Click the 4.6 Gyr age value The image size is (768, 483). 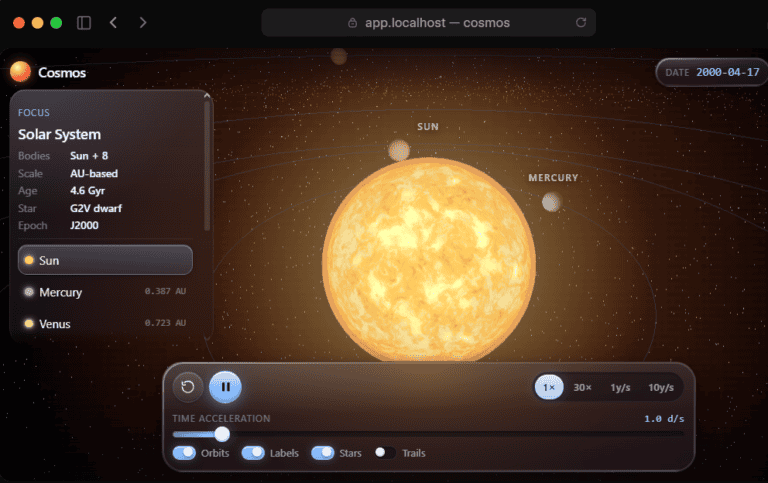coord(87,191)
